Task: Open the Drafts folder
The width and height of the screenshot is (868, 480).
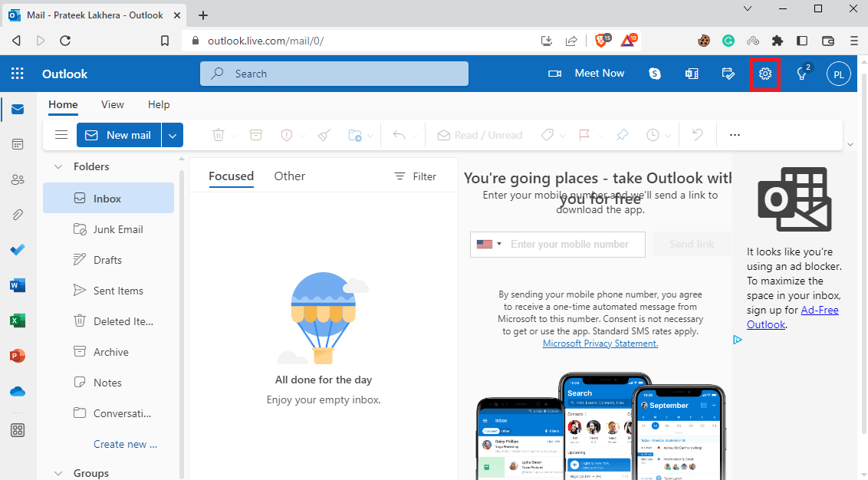Action: (109, 260)
